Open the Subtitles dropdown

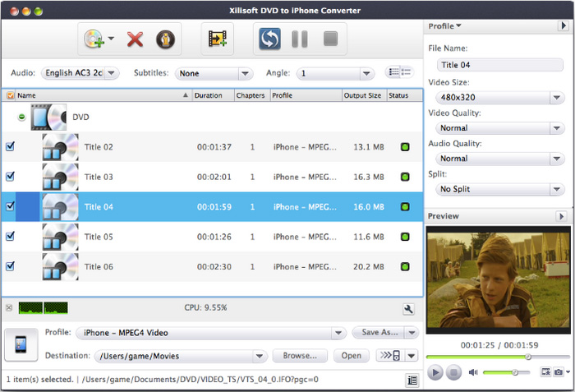point(214,73)
